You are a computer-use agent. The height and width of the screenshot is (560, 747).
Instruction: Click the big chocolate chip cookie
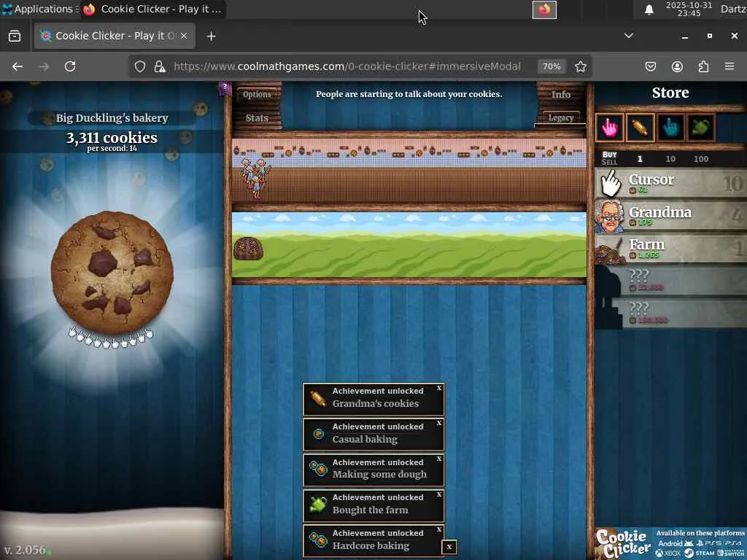point(112,272)
